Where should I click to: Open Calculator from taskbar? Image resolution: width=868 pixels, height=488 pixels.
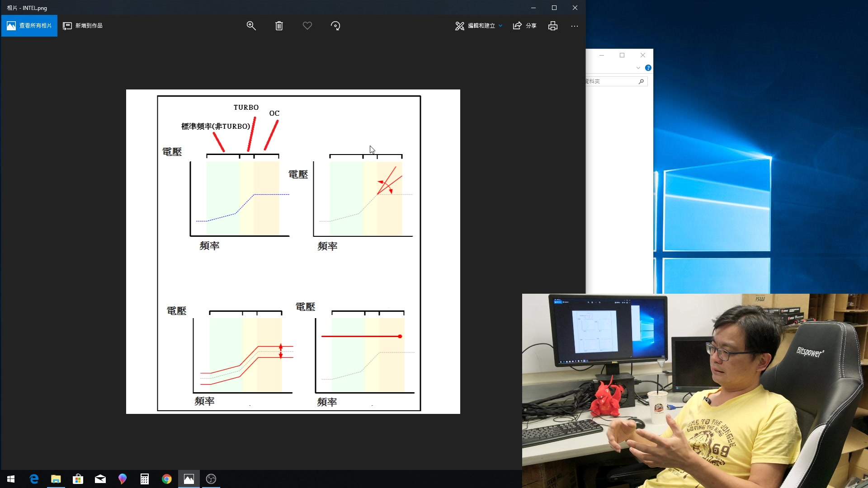tap(145, 479)
